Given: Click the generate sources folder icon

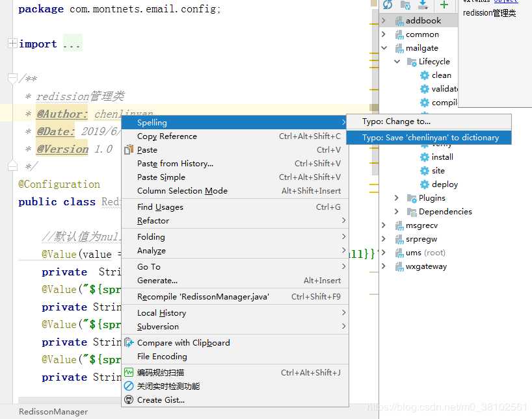Looking at the screenshot, I should 405,5.
